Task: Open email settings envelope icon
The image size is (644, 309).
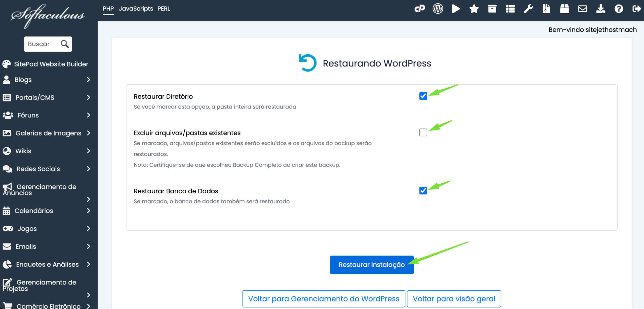Action: pos(583,9)
